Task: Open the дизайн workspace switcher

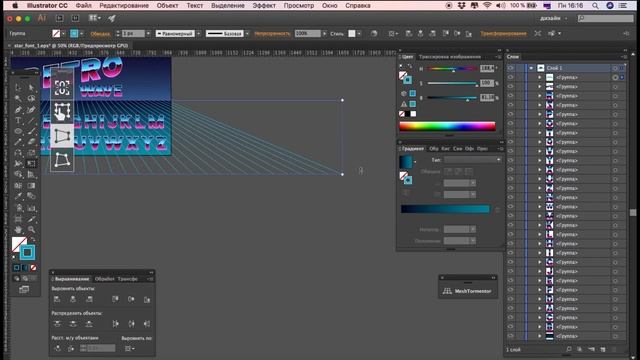Action: pyautogui.click(x=553, y=18)
